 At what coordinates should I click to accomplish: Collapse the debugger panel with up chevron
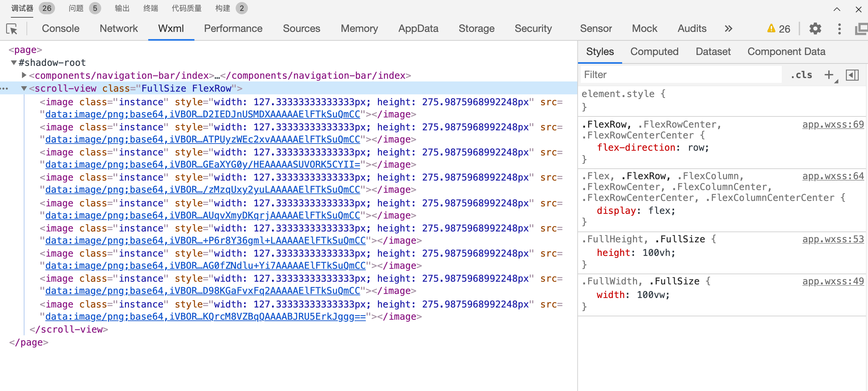[837, 9]
